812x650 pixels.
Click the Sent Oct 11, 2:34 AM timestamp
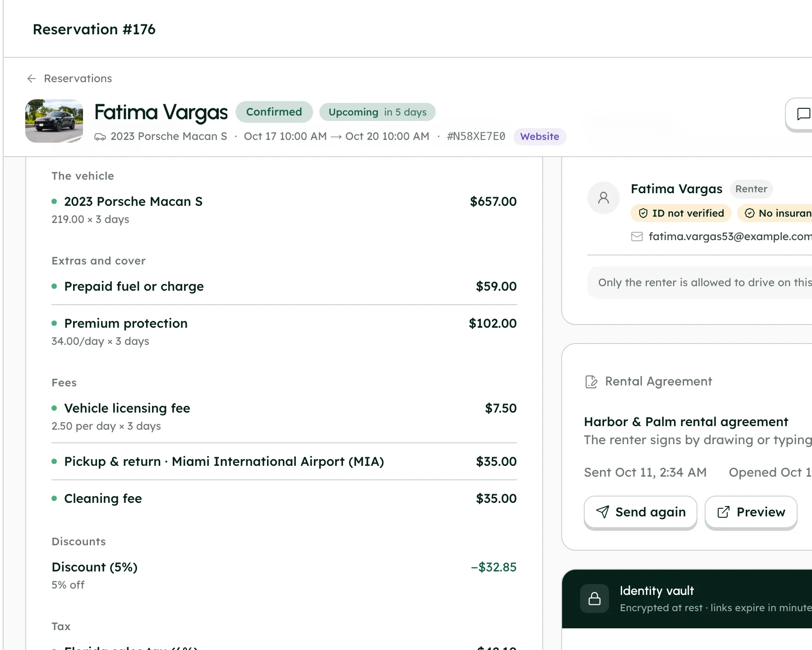click(x=645, y=472)
